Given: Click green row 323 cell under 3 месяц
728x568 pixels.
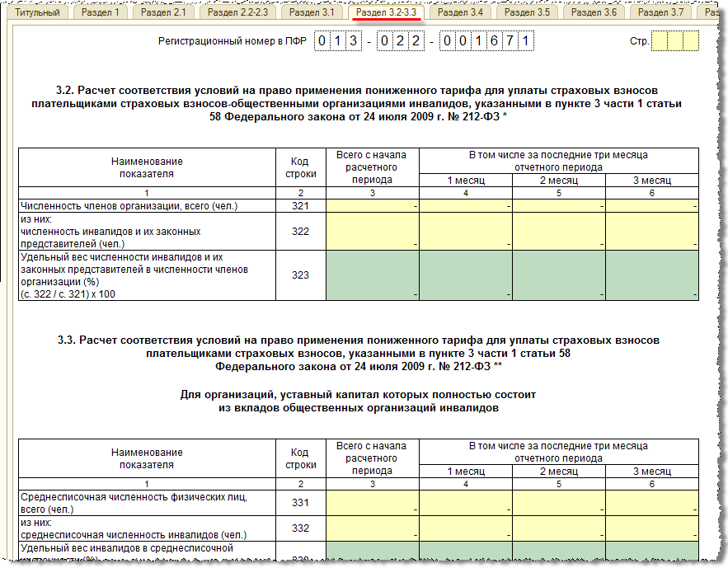Looking at the screenshot, I should 652,275.
